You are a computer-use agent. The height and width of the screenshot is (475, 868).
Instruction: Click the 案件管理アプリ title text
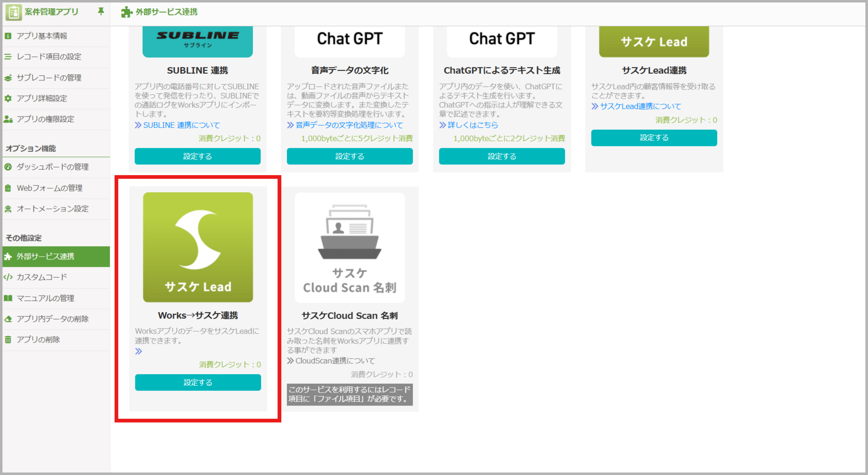(51, 12)
